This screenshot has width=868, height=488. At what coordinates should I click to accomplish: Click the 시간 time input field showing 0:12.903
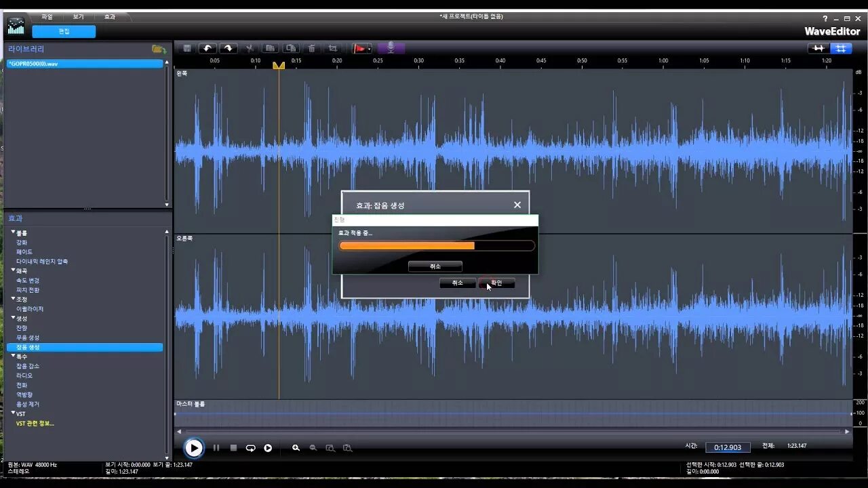(728, 447)
